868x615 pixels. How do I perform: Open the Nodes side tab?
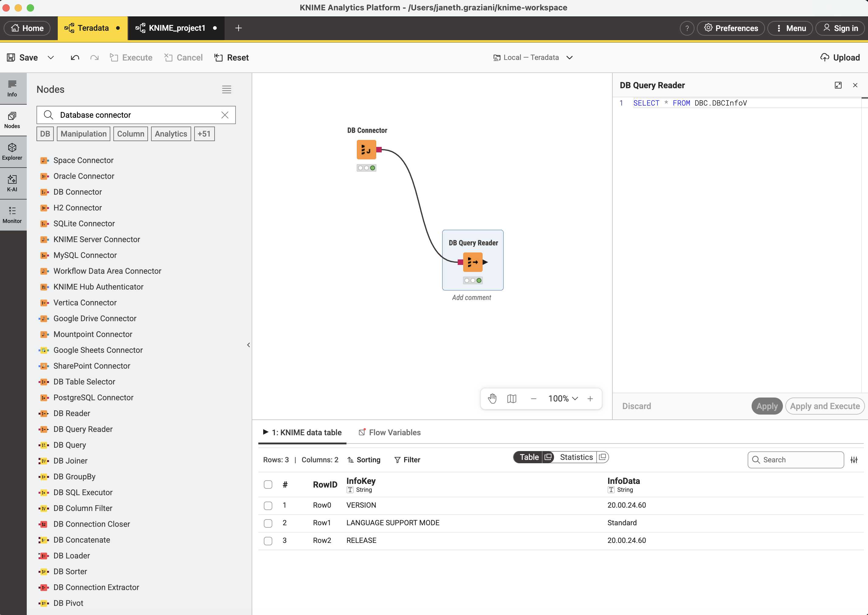coord(12,120)
